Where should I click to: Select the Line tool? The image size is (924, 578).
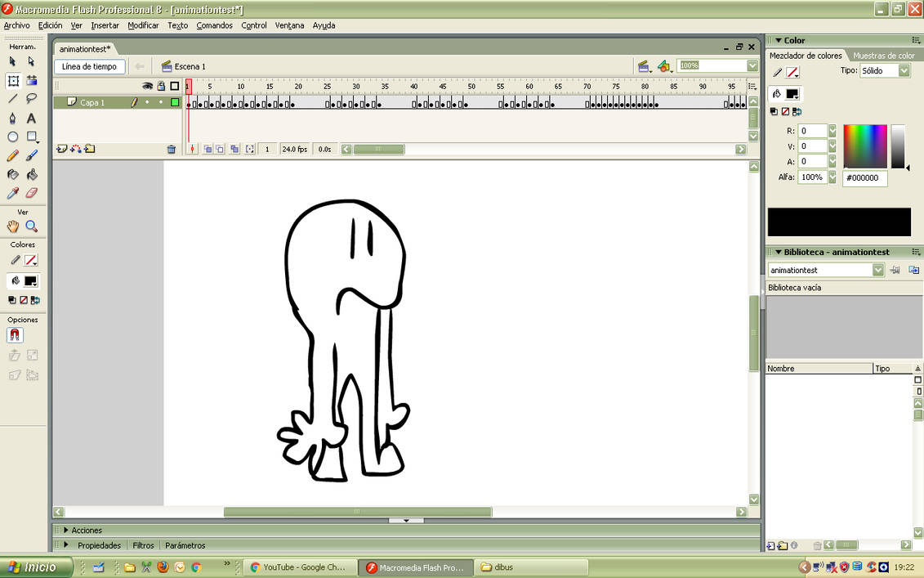tap(13, 99)
